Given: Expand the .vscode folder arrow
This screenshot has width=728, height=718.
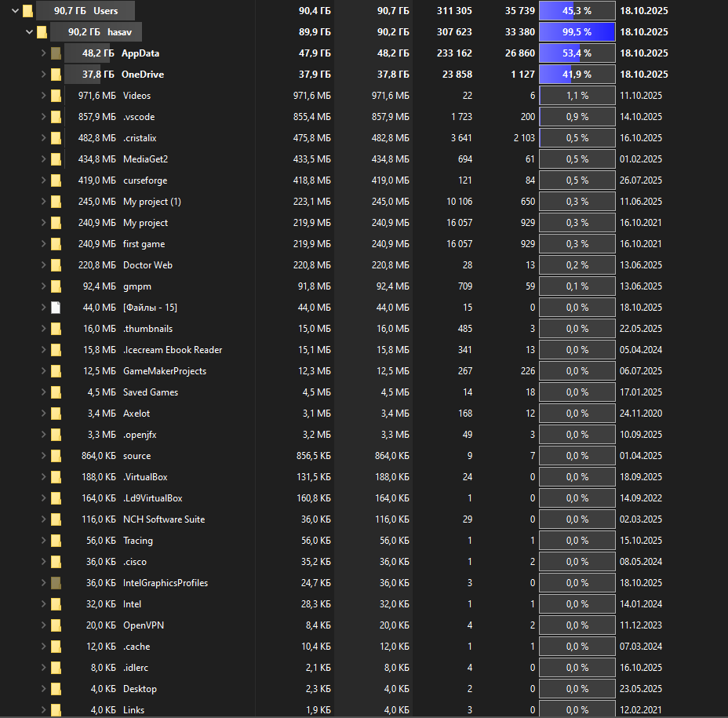Looking at the screenshot, I should click(x=43, y=117).
